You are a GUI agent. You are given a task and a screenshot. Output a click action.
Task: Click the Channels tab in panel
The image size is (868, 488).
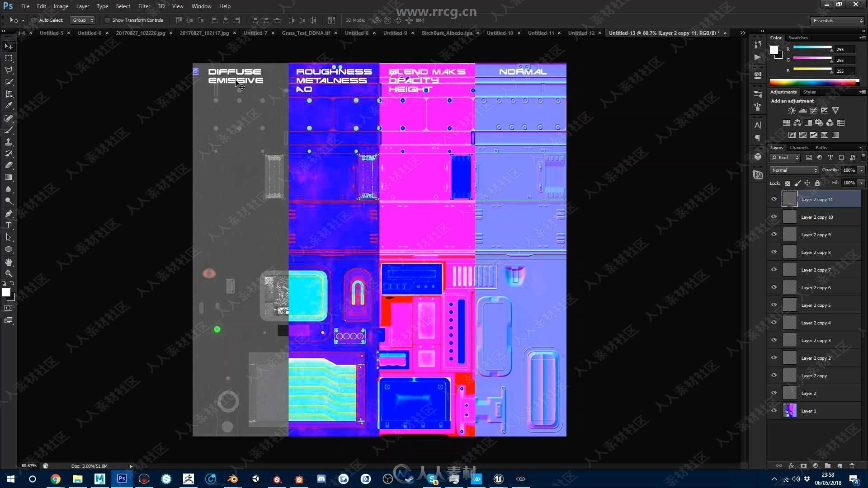[x=798, y=147]
